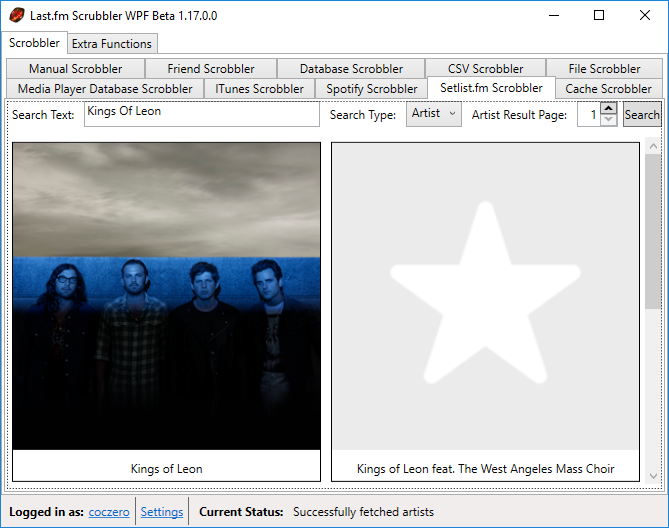Image resolution: width=669 pixels, height=528 pixels.
Task: Open the Extra Functions tab
Action: click(x=112, y=44)
